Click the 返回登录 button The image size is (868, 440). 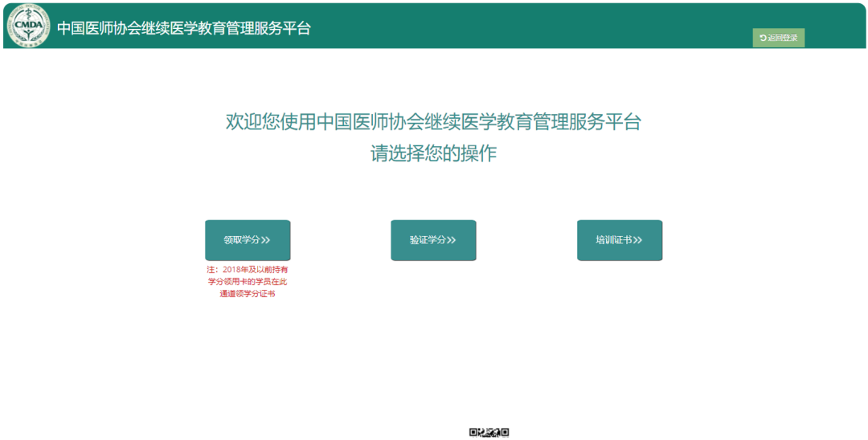click(x=778, y=38)
